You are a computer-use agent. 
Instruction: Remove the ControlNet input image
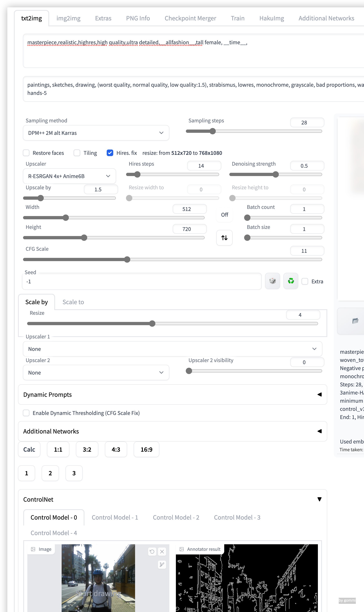(162, 551)
